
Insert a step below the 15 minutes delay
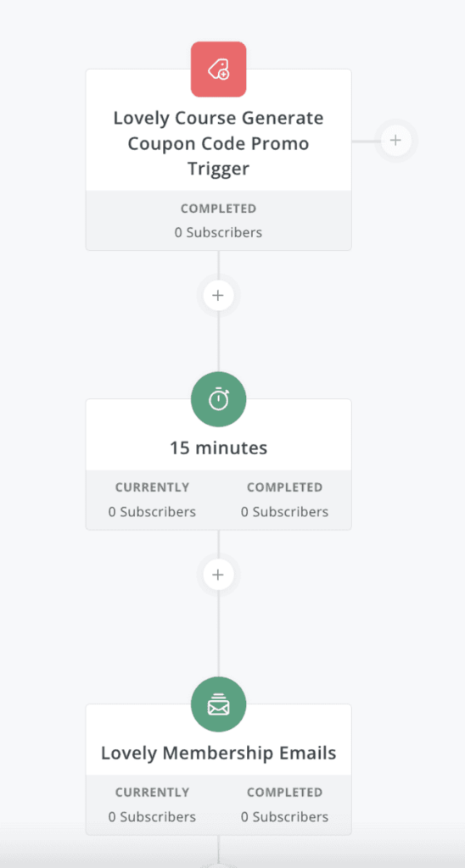point(218,575)
